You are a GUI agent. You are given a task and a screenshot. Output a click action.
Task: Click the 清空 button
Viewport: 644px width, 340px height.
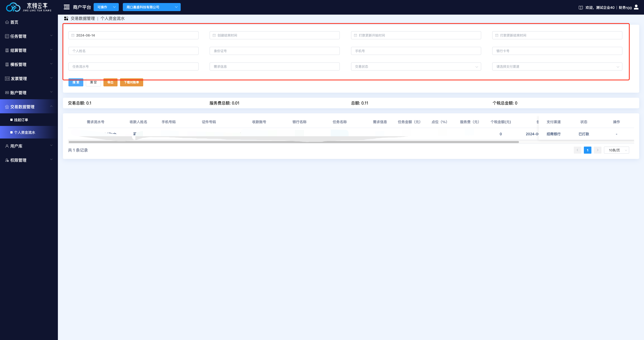[x=93, y=82]
